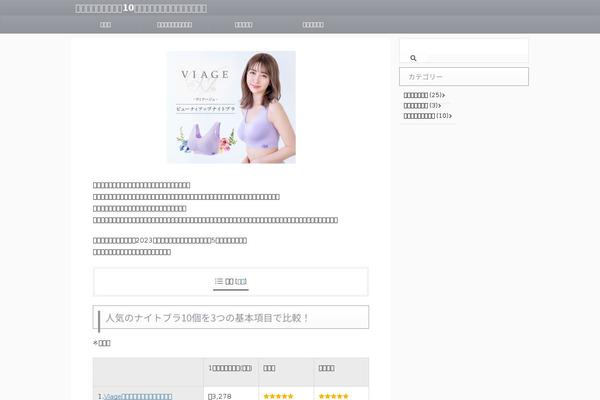Click the paragraph text mentioning '2023'

tap(170, 240)
